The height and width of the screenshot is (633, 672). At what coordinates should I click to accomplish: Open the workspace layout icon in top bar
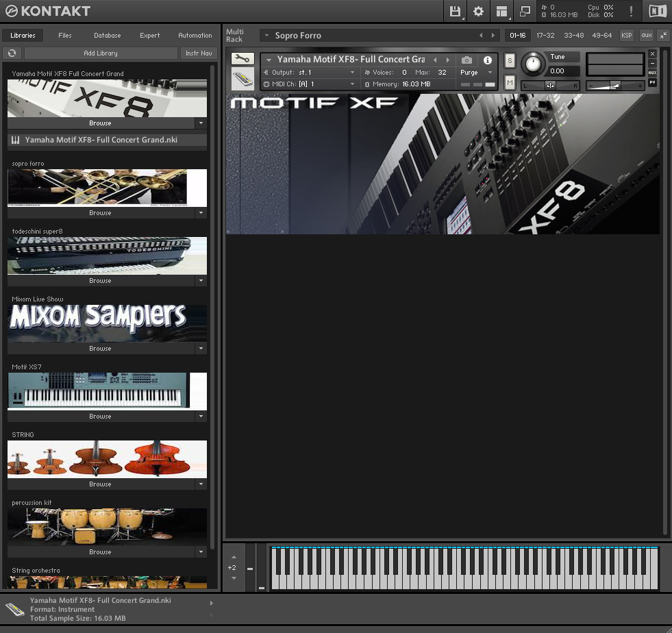point(501,11)
